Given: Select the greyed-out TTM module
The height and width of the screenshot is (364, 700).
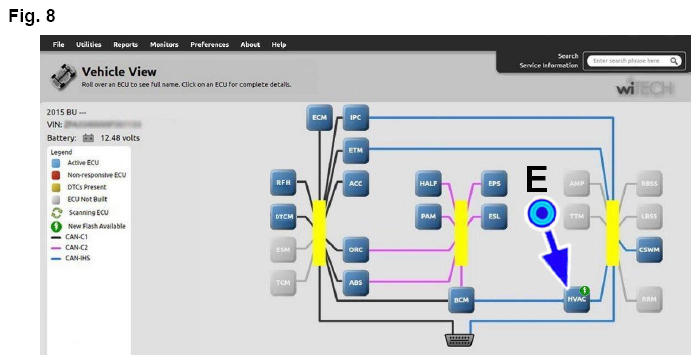Looking at the screenshot, I should pos(577,217).
